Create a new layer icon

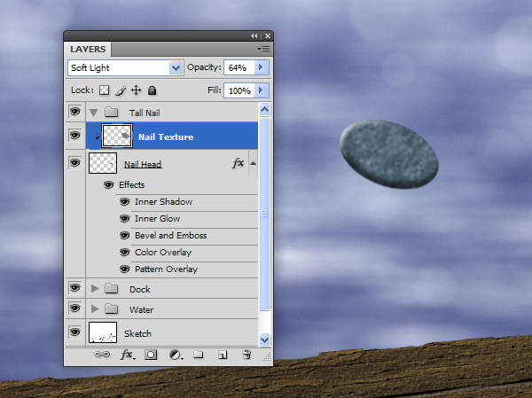pyautogui.click(x=223, y=355)
